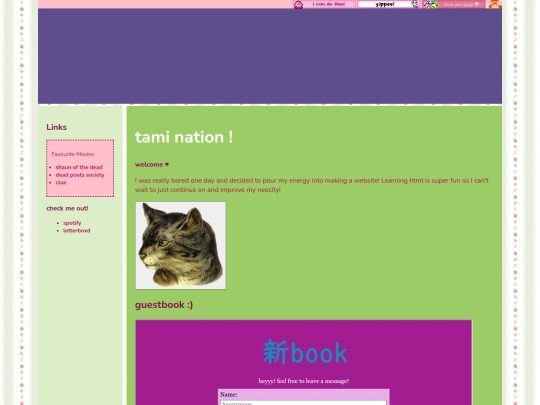Click the 'Favourite Movies' label

(73, 154)
